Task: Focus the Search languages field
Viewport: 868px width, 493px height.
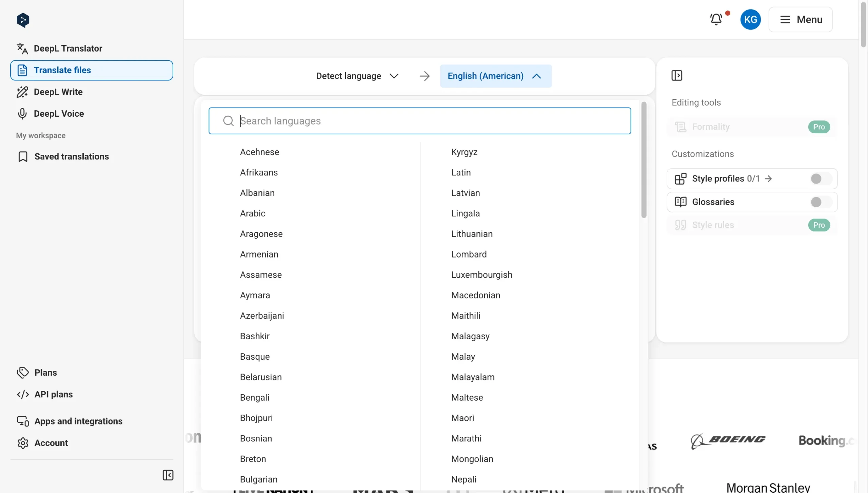Action: [x=420, y=121]
